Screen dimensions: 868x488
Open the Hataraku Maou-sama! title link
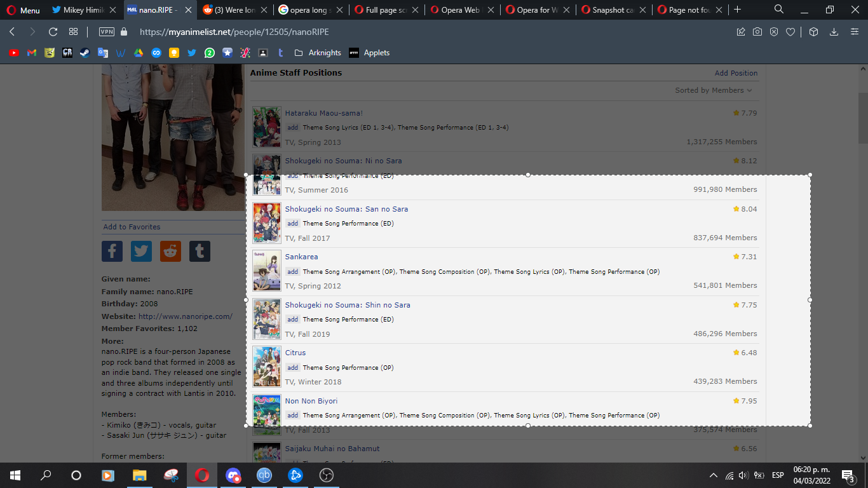(x=324, y=113)
